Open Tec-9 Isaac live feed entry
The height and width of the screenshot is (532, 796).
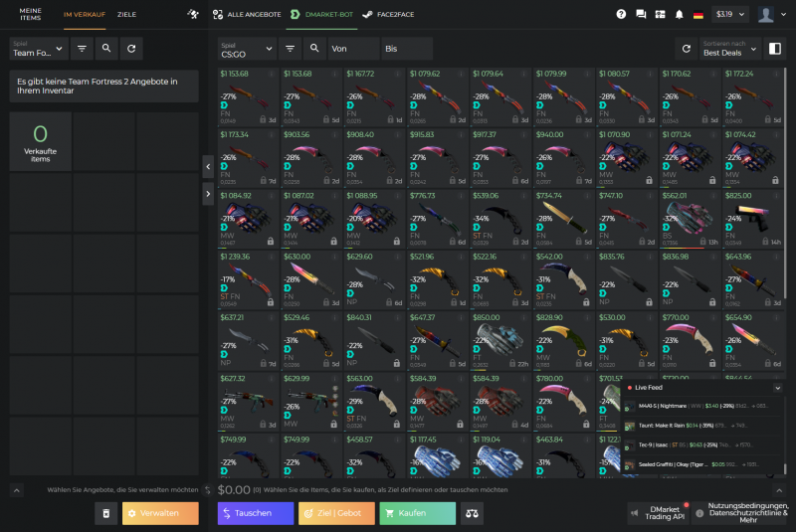[x=702, y=445]
